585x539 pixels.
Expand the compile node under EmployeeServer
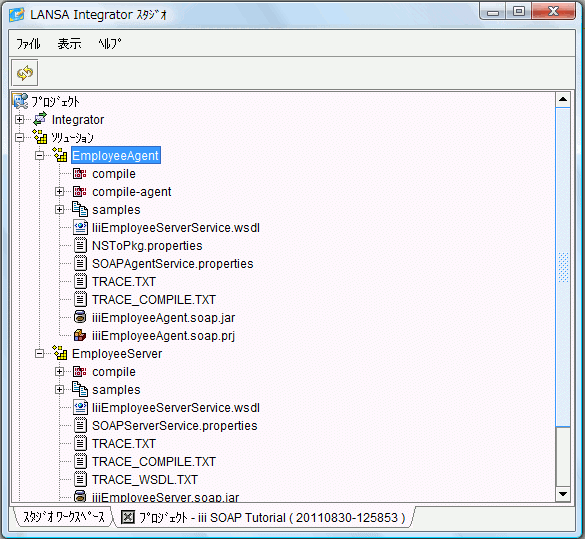[59, 372]
